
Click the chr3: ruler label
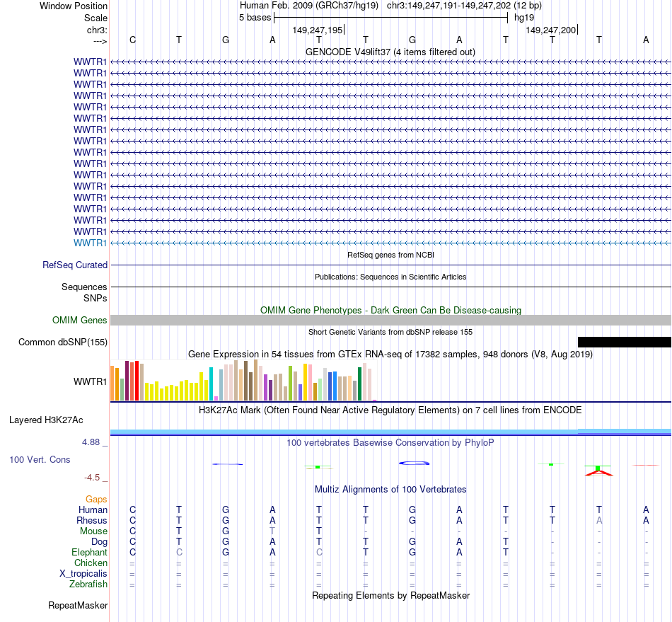[x=97, y=30]
